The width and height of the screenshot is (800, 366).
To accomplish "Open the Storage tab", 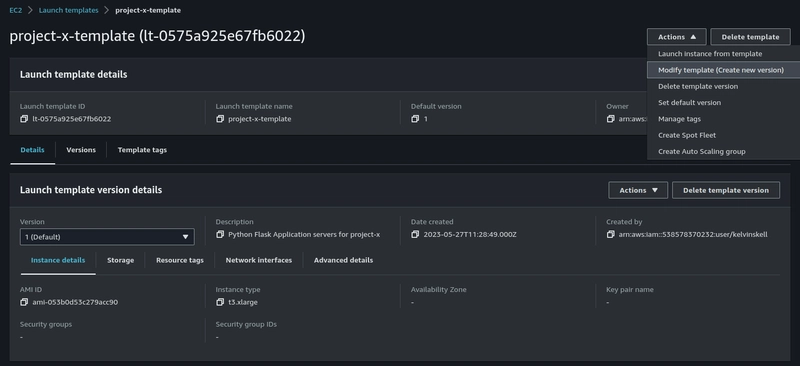I will coord(120,260).
